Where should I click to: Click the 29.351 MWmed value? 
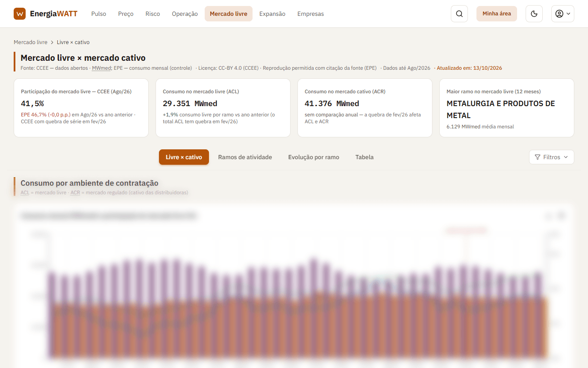[190, 104]
